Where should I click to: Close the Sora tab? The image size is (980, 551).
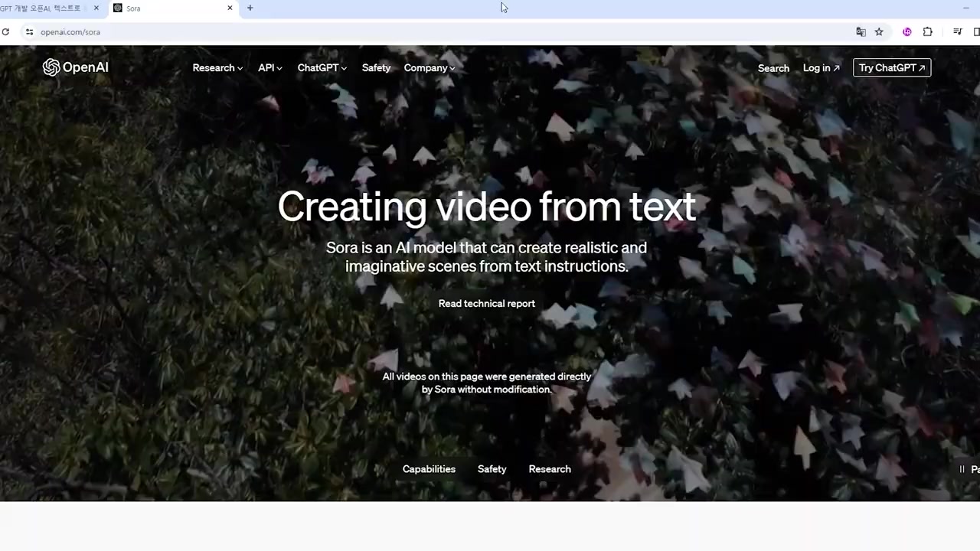tap(230, 8)
